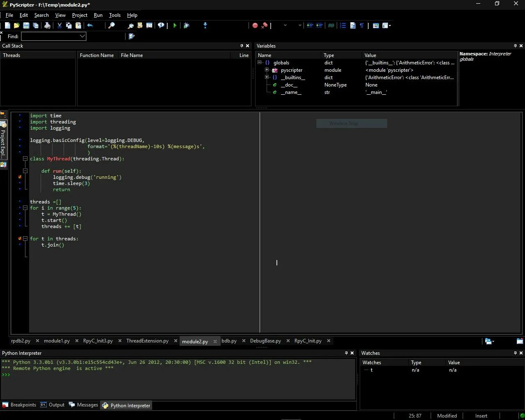The image size is (525, 420).
Task: Click the Clear All Breakpoints icon
Action: [x=265, y=25]
